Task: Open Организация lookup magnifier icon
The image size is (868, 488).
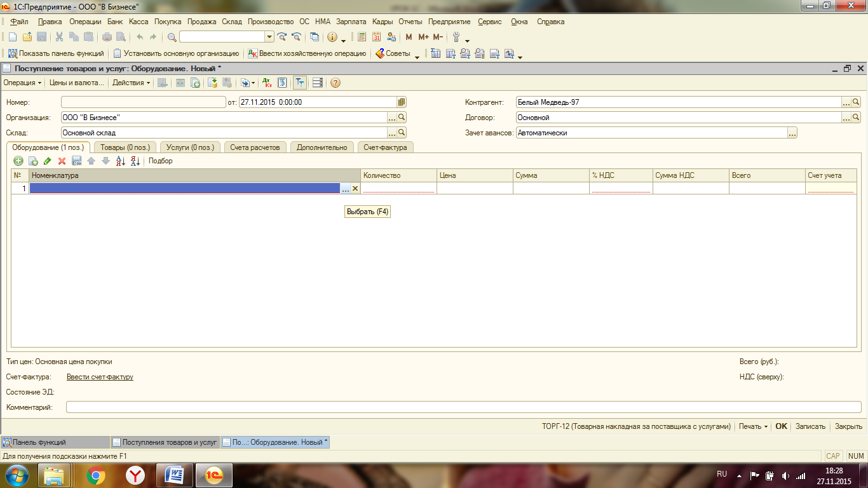Action: coord(402,118)
